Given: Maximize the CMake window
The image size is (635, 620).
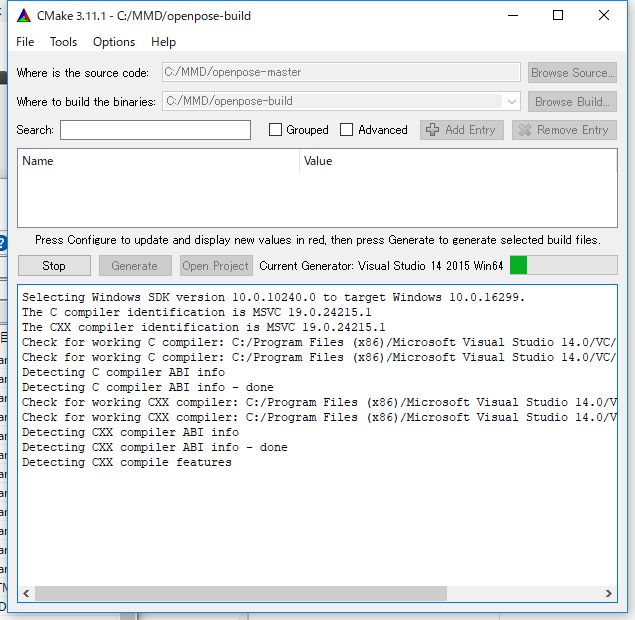Looking at the screenshot, I should [x=558, y=16].
